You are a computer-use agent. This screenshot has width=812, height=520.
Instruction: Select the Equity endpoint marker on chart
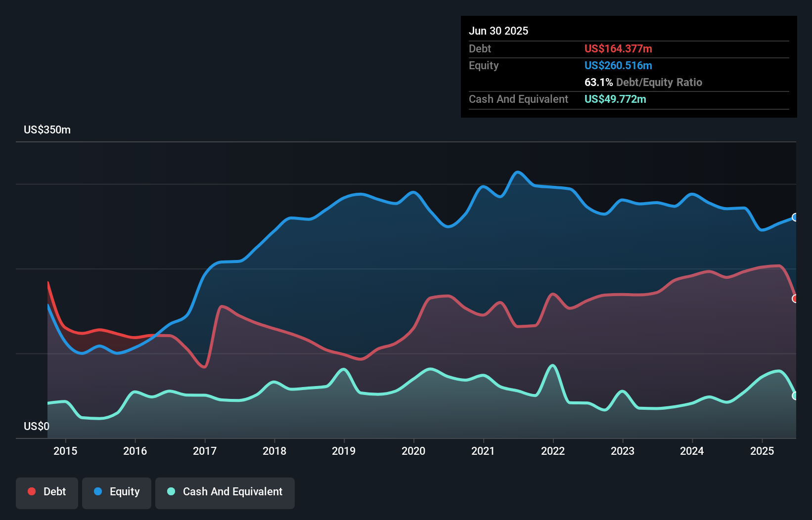pos(795,217)
